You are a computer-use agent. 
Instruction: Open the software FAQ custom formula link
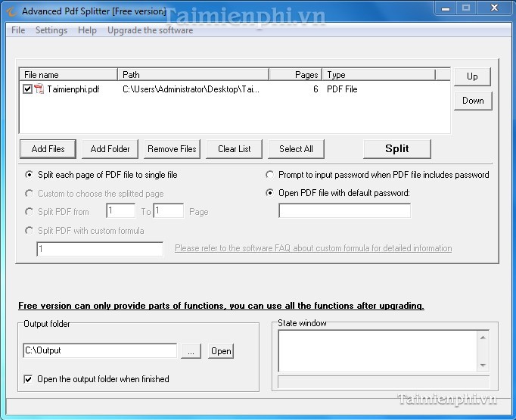coord(313,248)
